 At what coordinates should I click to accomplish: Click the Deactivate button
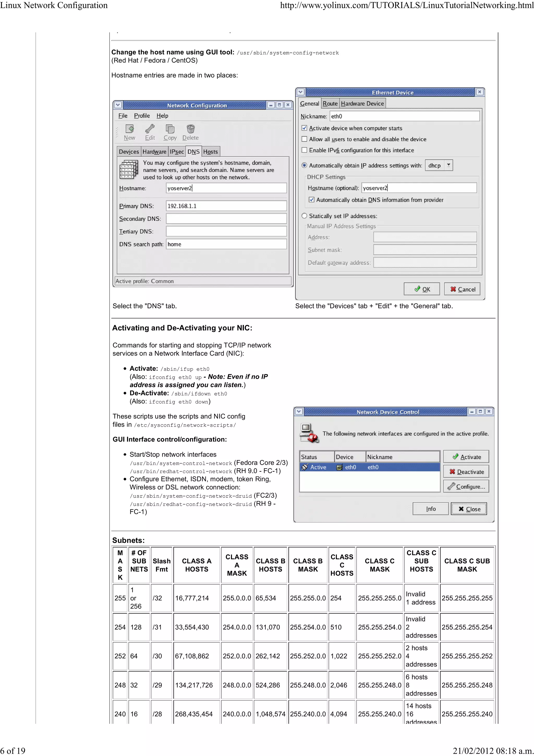466,471
